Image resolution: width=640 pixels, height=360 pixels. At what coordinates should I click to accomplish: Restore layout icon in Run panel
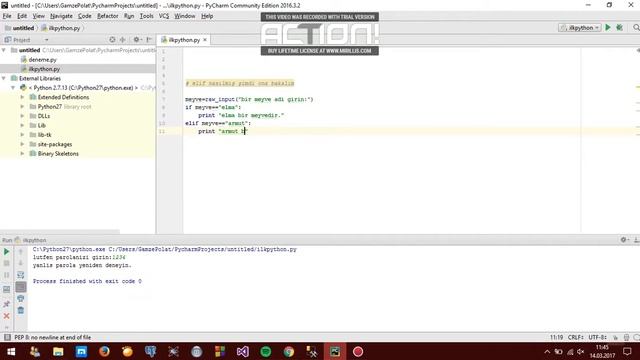(7, 290)
